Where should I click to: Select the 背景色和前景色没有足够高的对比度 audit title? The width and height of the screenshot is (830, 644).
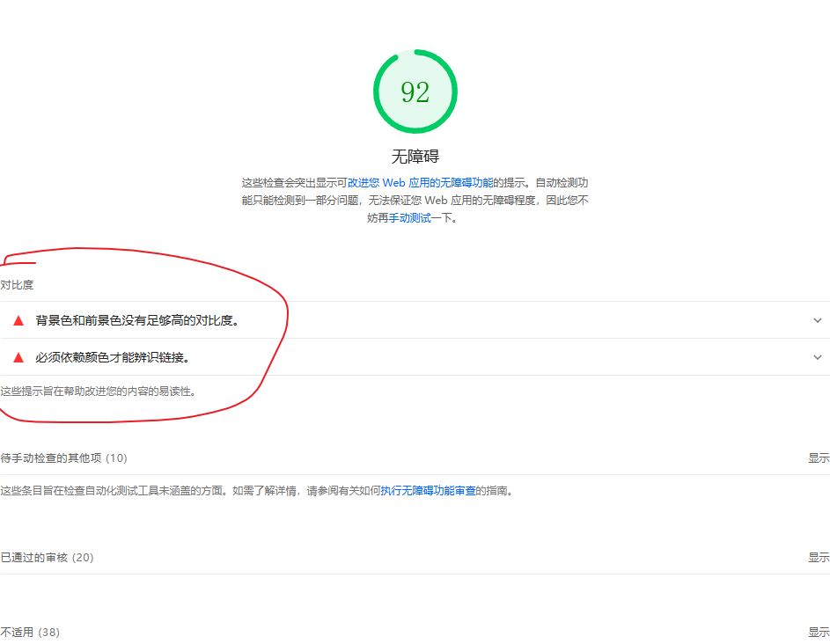137,320
